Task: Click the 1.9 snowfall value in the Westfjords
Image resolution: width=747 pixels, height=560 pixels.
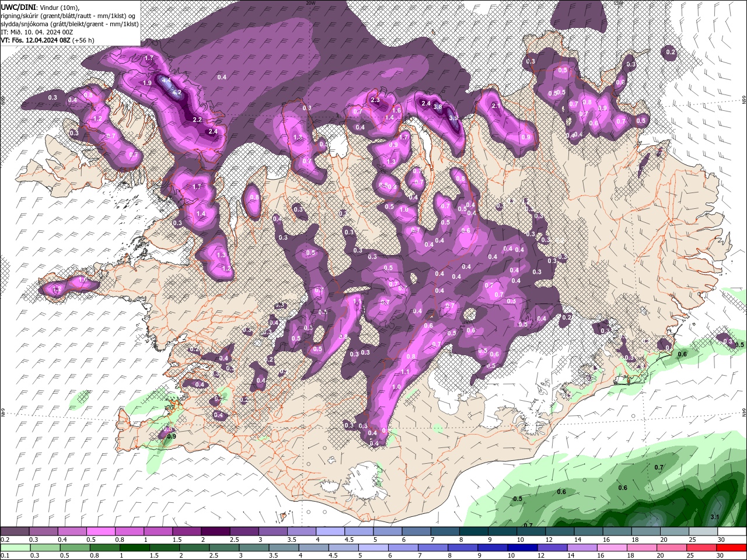Action: 147,83
